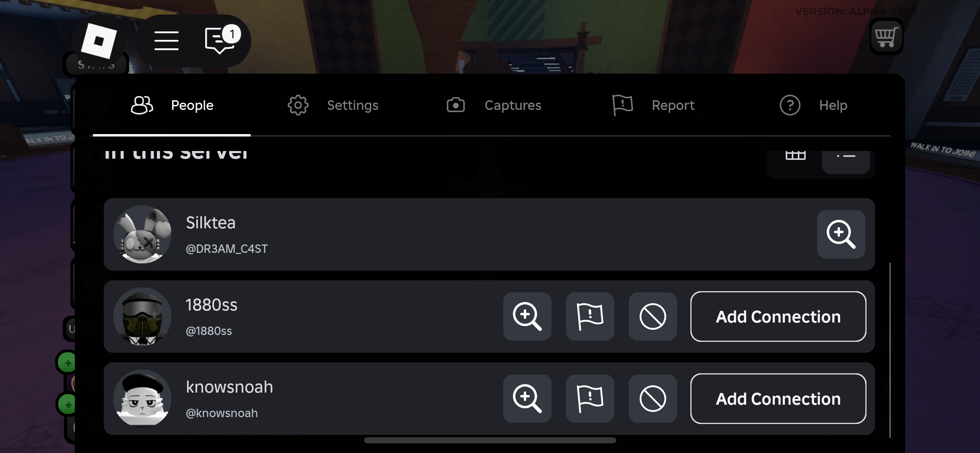Viewport: 980px width, 453px height.
Task: Block player 1880ss
Action: pyautogui.click(x=653, y=316)
